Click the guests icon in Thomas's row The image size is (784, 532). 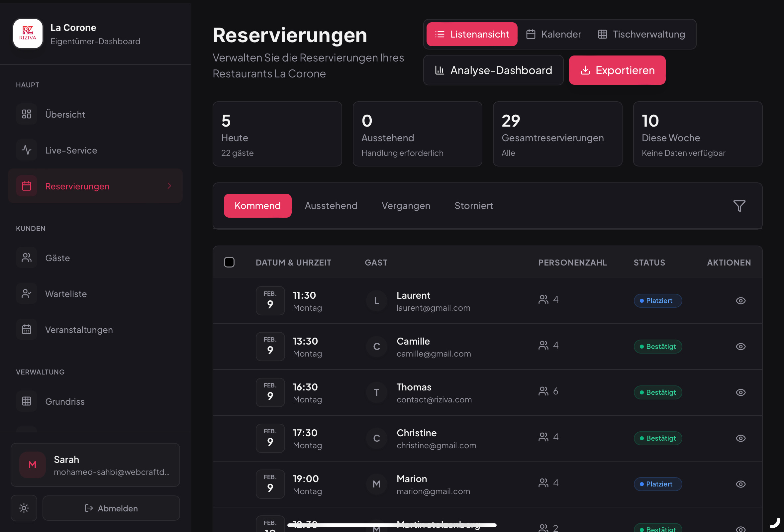pos(543,391)
